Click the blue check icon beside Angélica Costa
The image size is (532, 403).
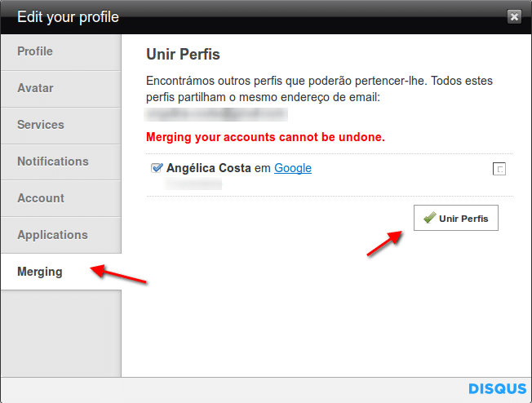click(157, 168)
